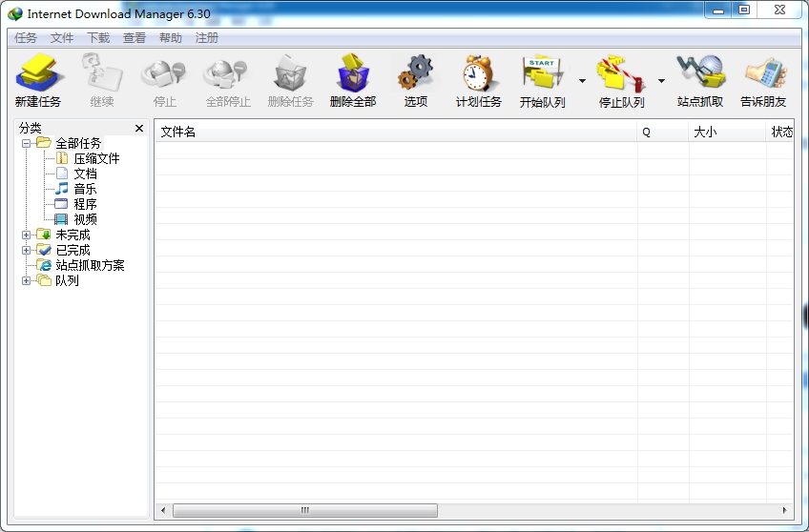This screenshot has width=809, height=532.
Task: Open 选项 (options) with the gears icon
Action: 415,74
